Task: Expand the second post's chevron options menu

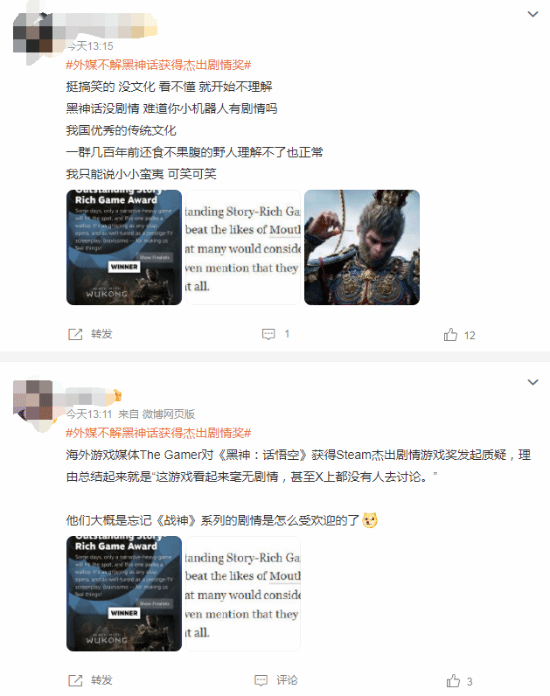Action: point(533,382)
